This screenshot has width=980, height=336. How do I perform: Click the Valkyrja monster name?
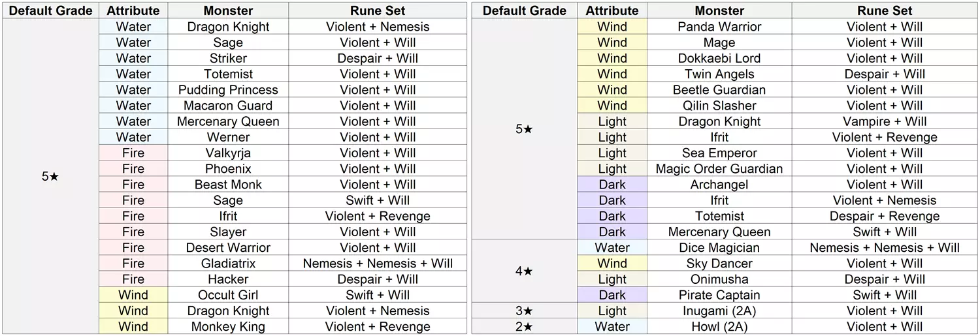228,153
